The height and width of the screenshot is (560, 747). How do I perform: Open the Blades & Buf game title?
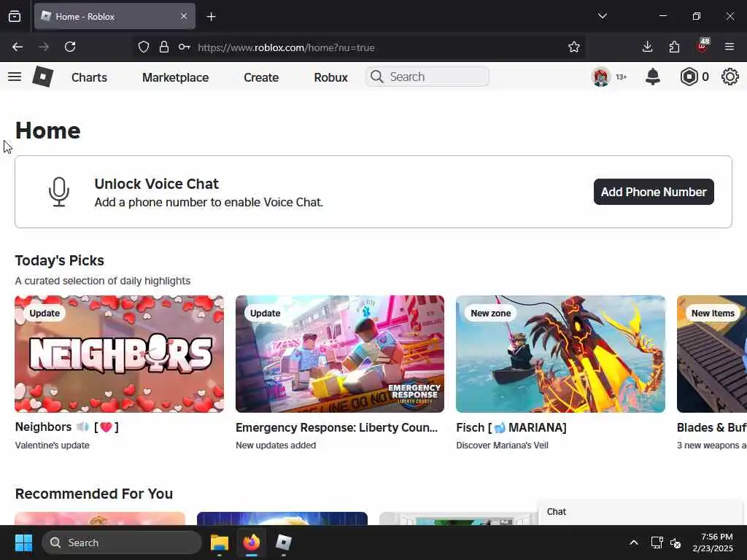coord(712,427)
